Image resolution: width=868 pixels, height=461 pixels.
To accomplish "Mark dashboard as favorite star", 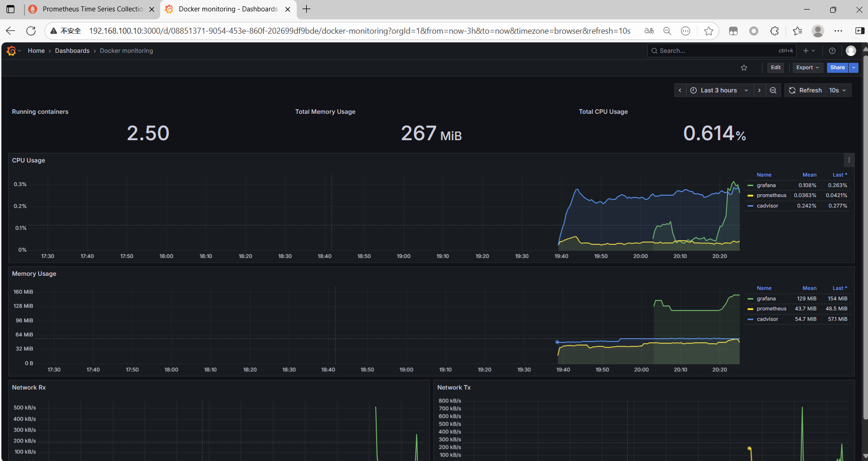I will 744,68.
